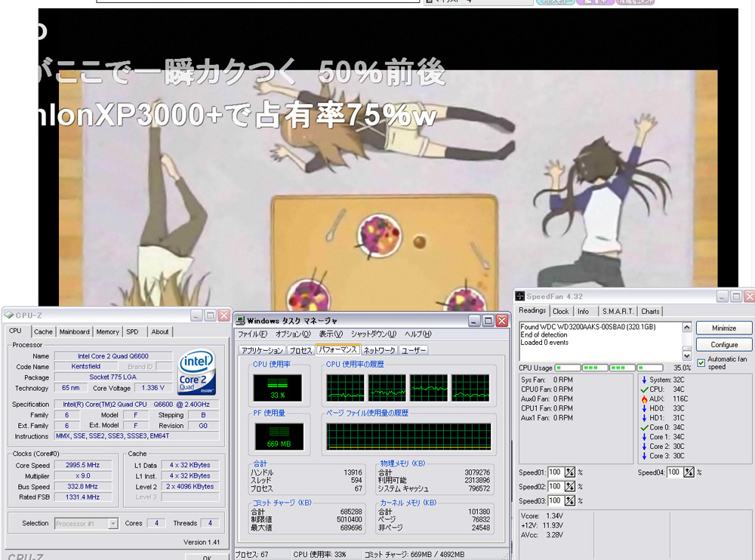
Task: Click the Speed01 value field
Action: click(555, 472)
